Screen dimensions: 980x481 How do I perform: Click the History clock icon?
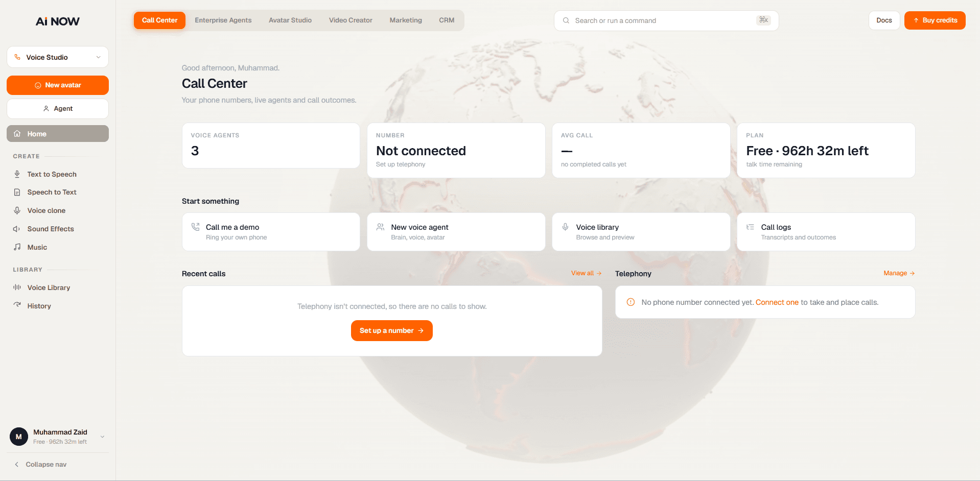click(17, 305)
